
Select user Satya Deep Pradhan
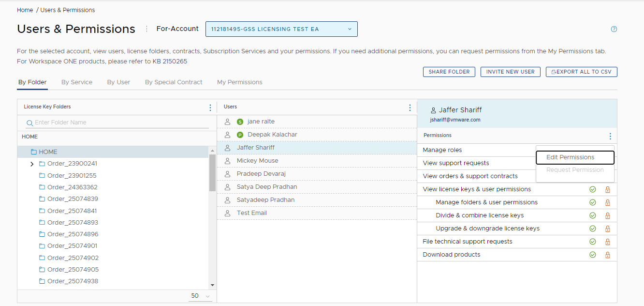[317, 187]
